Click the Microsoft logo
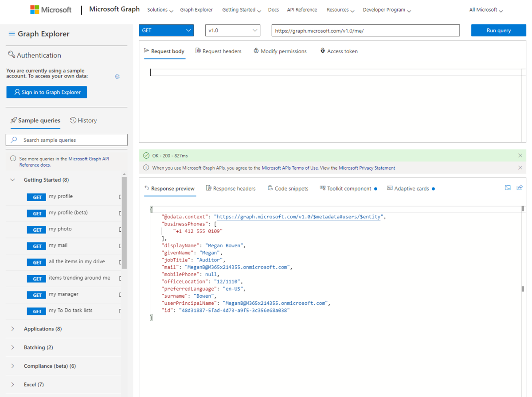This screenshot has width=532, height=397. coord(51,9)
